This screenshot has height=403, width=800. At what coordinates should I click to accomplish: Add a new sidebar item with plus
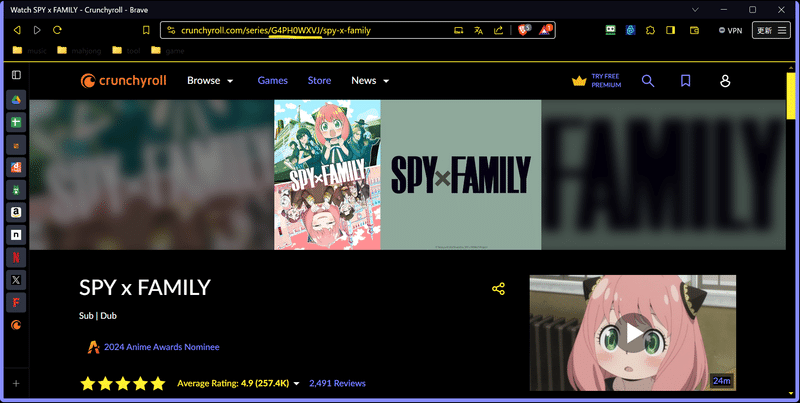click(16, 384)
